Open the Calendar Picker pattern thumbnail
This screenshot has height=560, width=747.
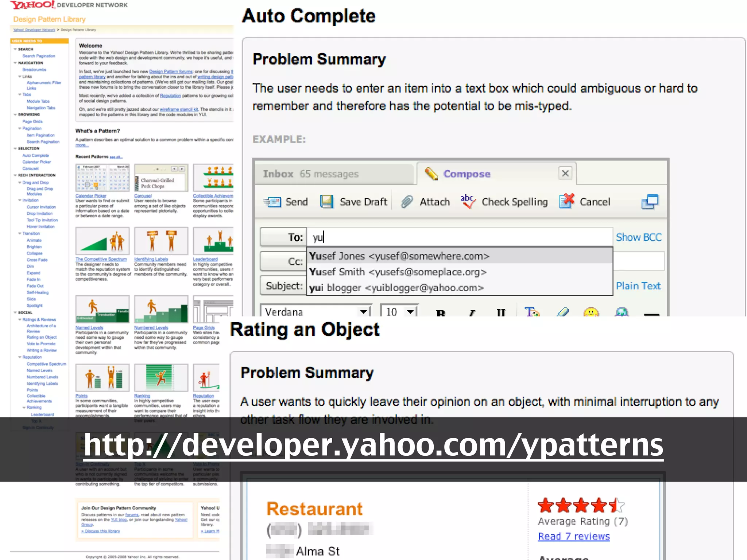point(102,178)
